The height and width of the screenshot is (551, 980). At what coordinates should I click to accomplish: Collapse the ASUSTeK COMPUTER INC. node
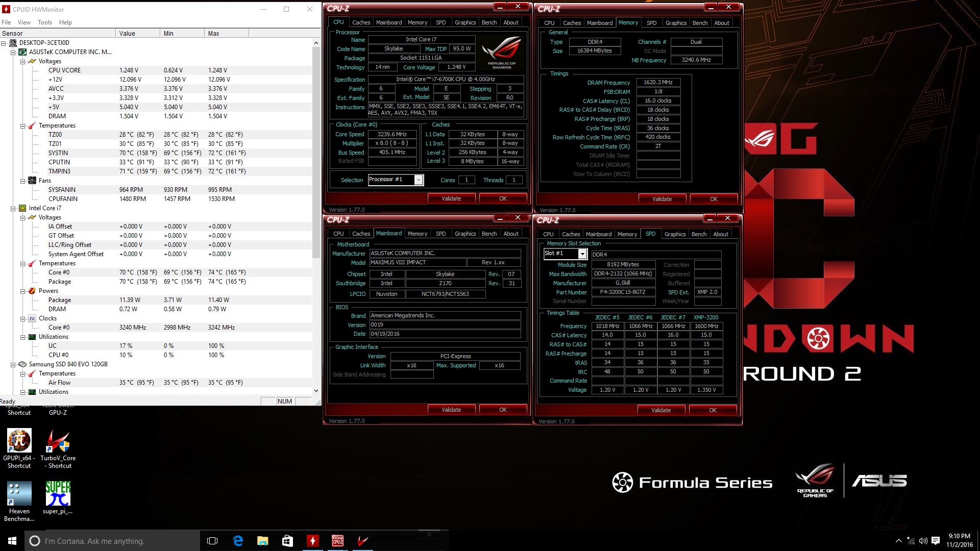coord(13,52)
